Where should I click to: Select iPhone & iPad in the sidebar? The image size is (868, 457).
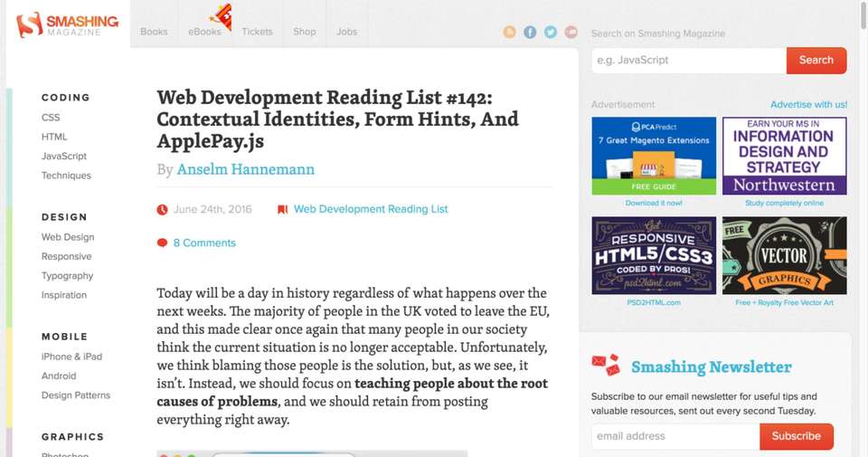72,357
